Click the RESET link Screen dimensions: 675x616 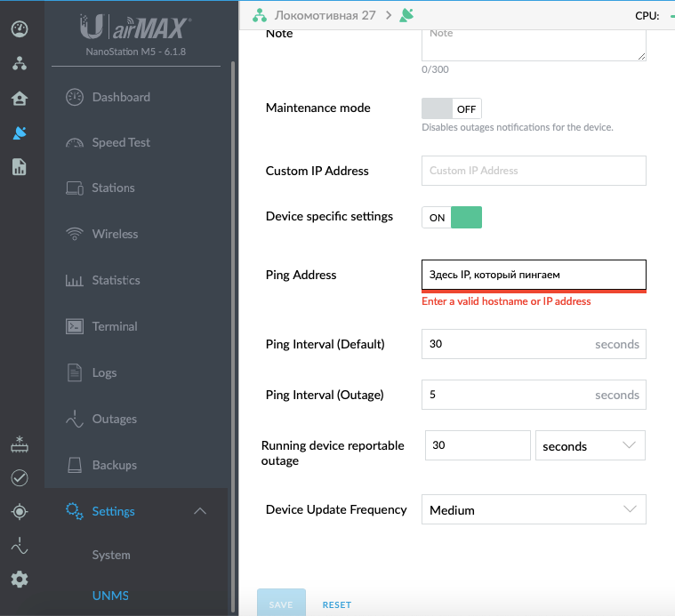[337, 604]
